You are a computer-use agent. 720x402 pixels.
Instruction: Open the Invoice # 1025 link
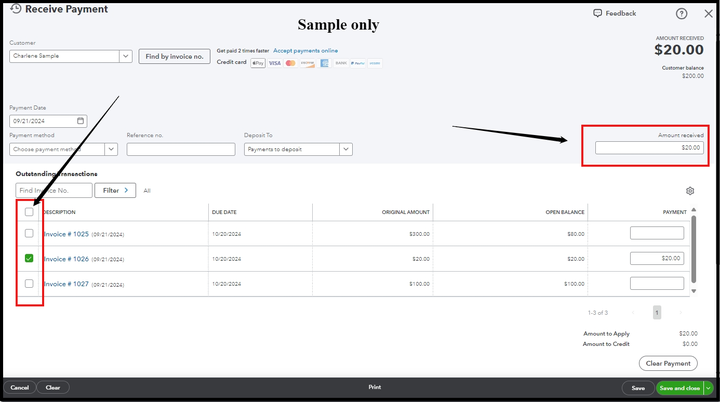pos(66,234)
